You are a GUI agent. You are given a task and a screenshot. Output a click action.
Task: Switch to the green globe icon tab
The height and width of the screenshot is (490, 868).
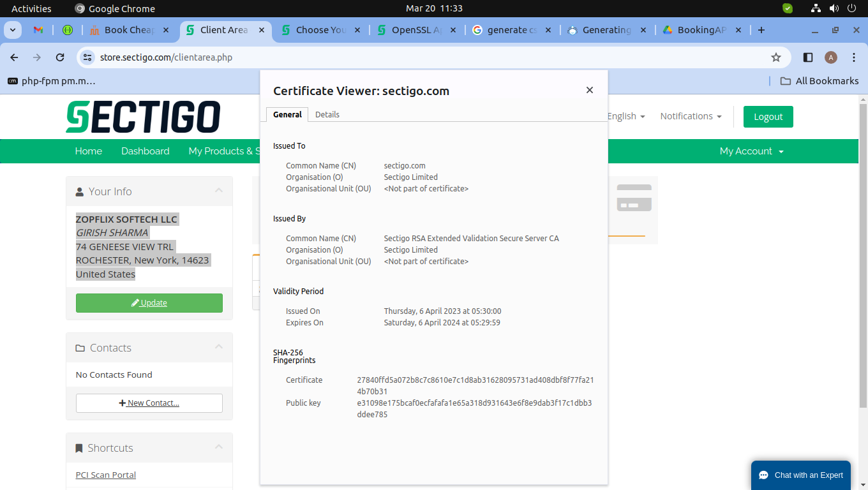pyautogui.click(x=68, y=30)
